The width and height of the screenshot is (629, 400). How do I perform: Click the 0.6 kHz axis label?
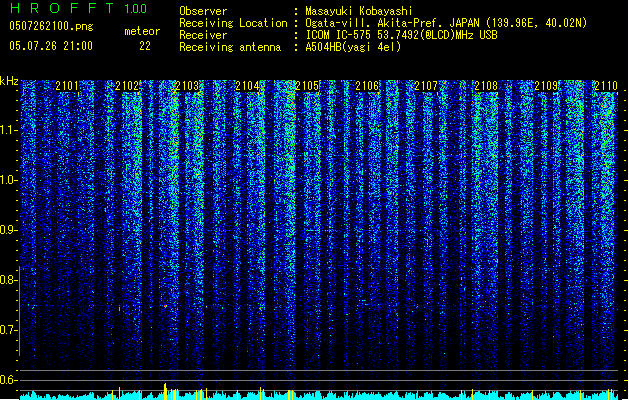coord(9,380)
